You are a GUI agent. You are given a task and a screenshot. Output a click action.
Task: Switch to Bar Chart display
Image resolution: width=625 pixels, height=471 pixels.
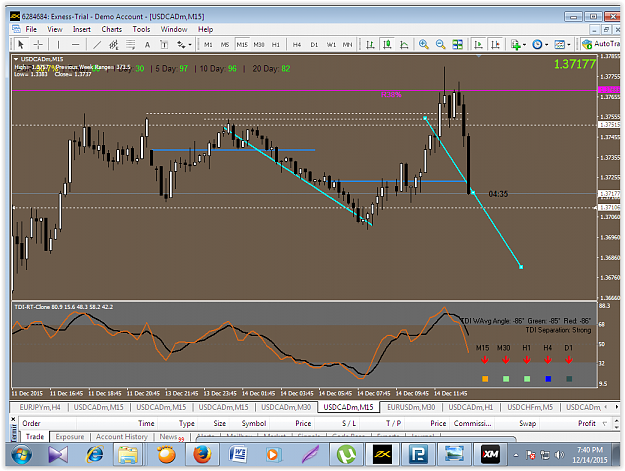pos(370,44)
